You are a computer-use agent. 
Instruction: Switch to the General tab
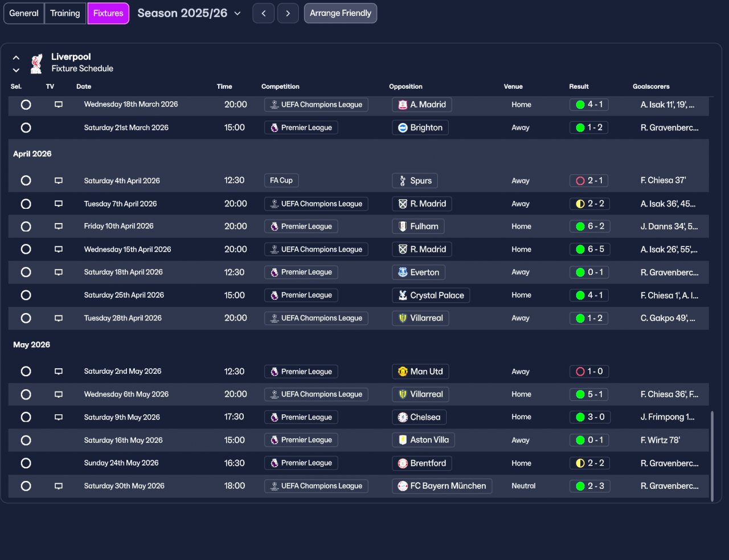24,13
